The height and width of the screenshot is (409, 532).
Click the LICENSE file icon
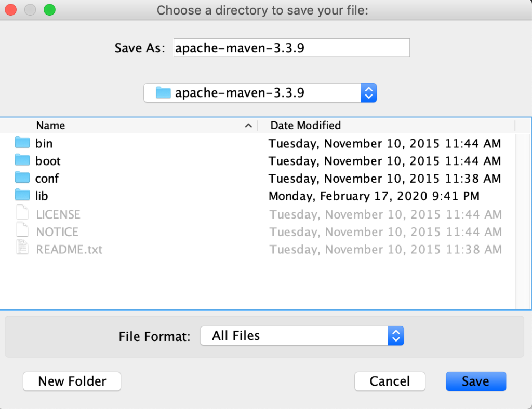22,213
